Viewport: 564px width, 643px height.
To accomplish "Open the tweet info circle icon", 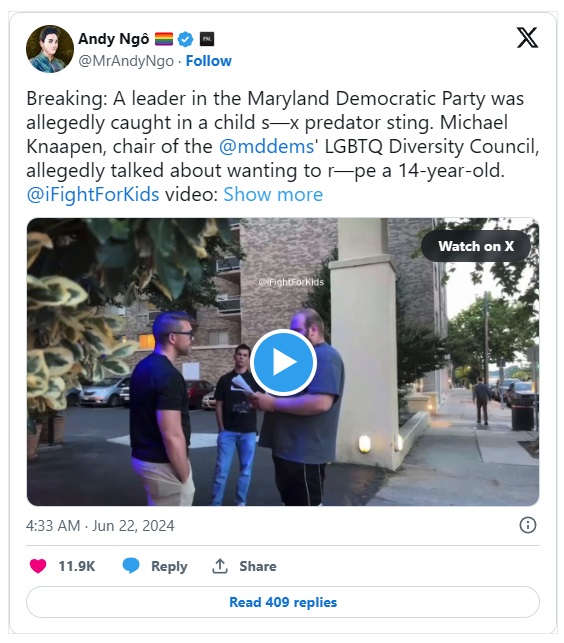I will (x=527, y=525).
